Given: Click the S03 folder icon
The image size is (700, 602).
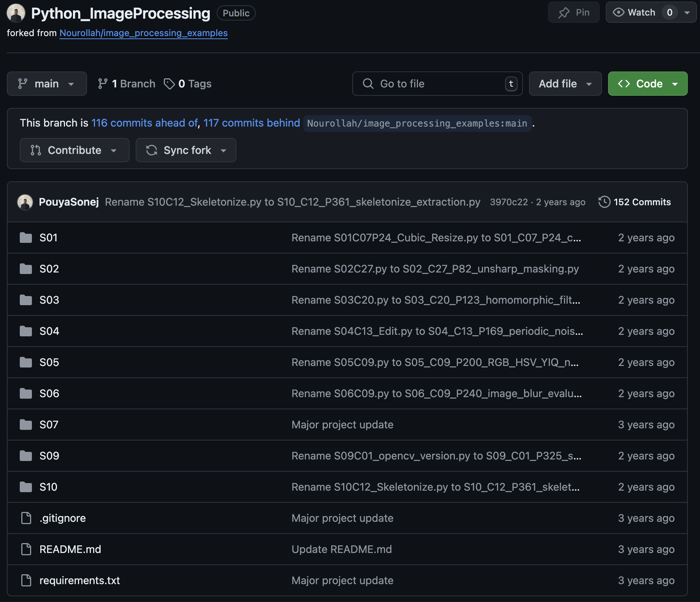Looking at the screenshot, I should 26,300.
